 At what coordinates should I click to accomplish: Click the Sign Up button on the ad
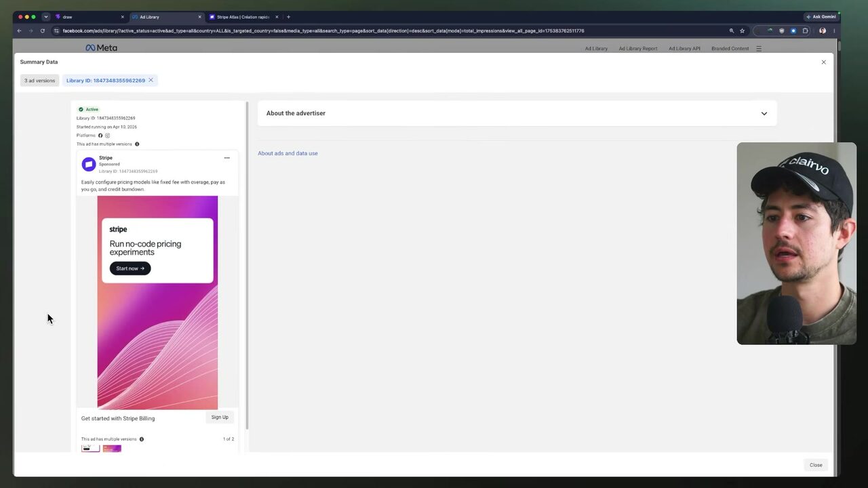click(220, 418)
